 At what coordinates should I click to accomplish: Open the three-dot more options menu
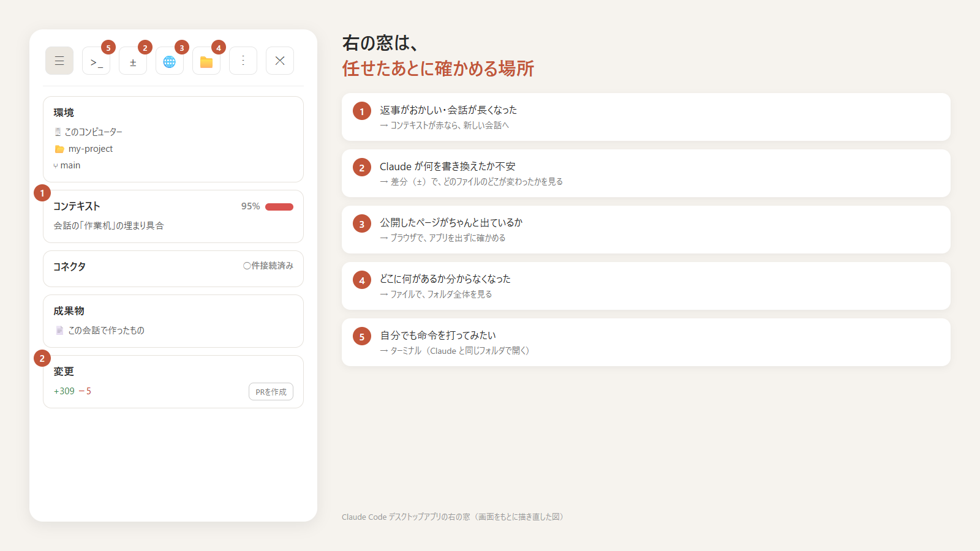tap(243, 61)
